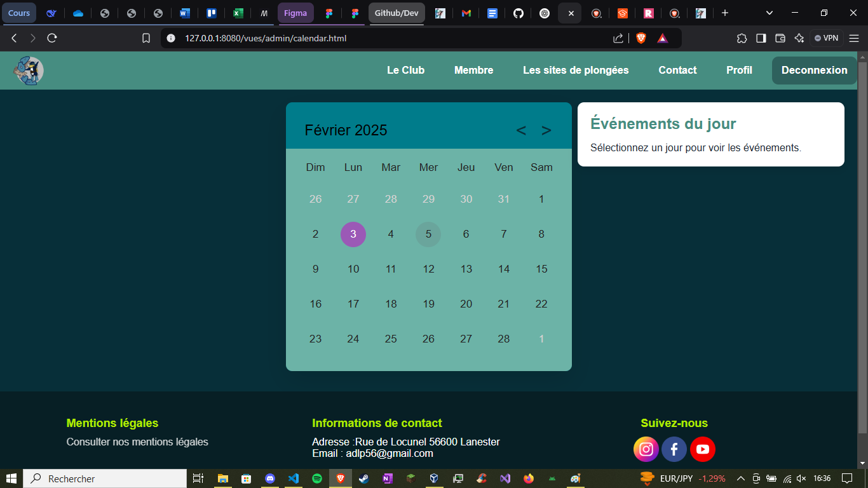The image size is (868, 488).
Task: Open Consulter nos mentions légales link
Action: tap(137, 442)
